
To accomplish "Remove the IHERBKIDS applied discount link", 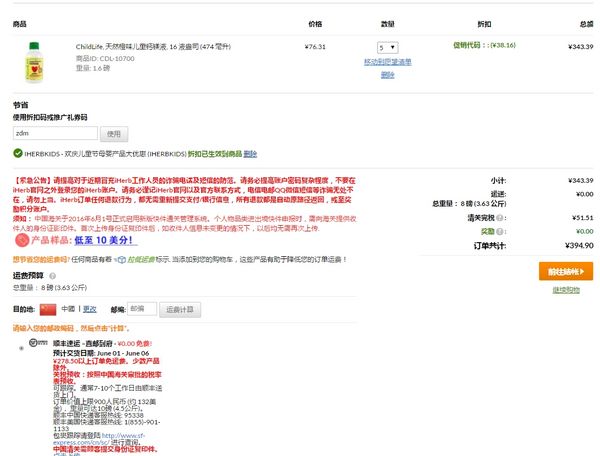I will [x=250, y=154].
